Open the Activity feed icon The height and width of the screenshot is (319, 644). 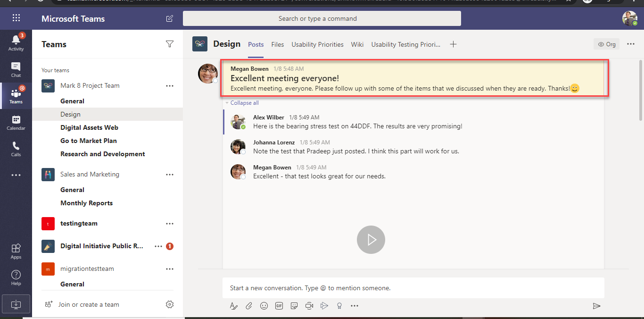pos(16,42)
